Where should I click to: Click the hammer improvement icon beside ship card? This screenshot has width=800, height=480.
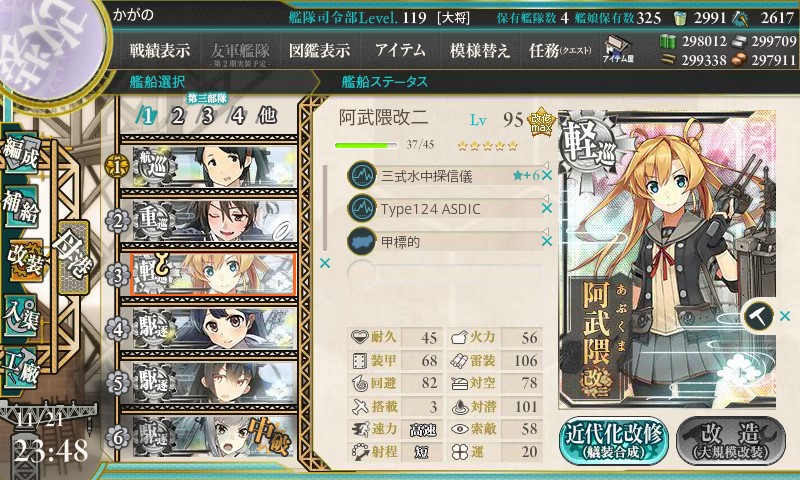click(758, 316)
